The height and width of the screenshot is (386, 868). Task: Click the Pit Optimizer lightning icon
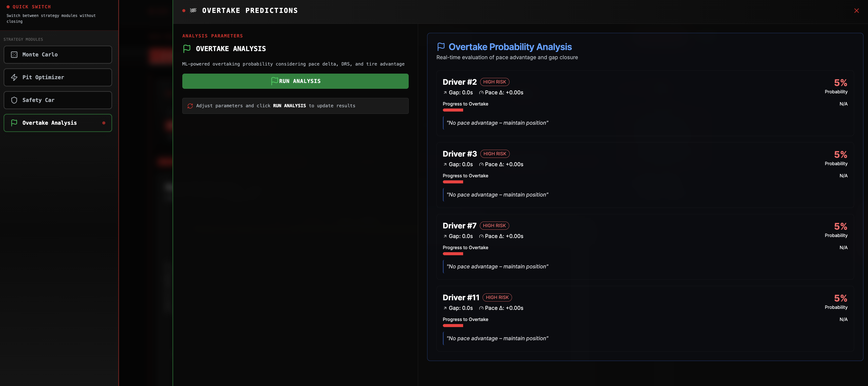click(14, 77)
